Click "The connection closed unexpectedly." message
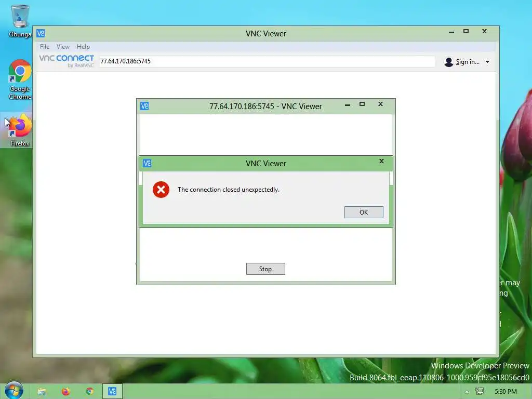 click(229, 190)
